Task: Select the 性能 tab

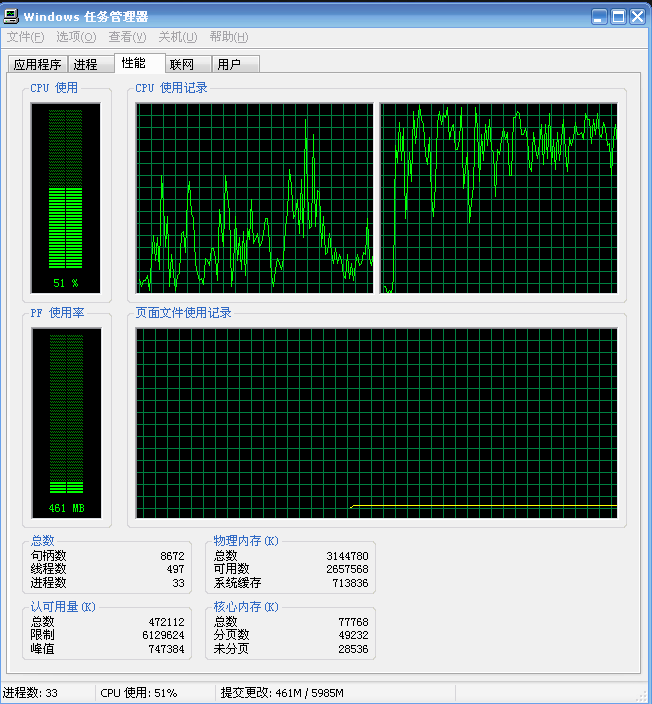Action: 140,63
